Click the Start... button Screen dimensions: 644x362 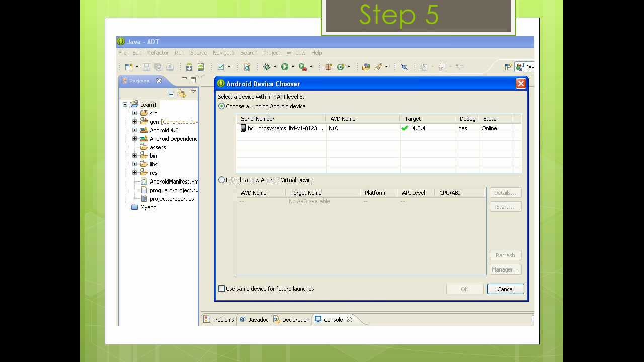pos(505,207)
